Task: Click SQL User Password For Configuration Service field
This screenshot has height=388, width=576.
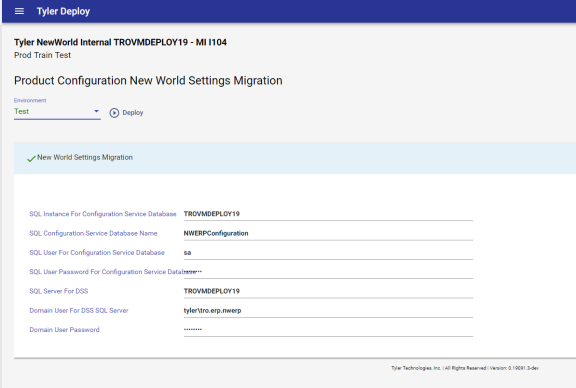Action: tap(328, 272)
